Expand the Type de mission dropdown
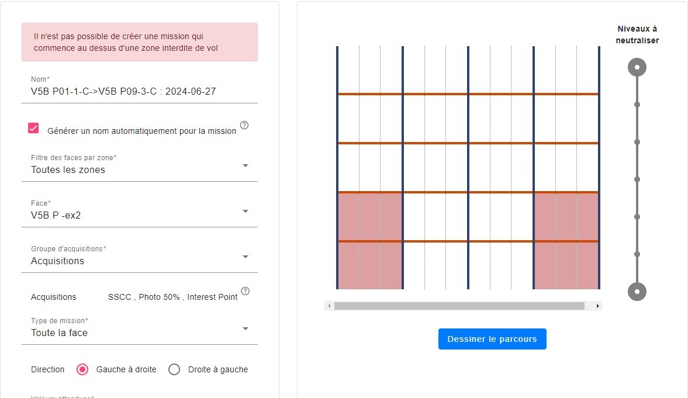This screenshot has width=688, height=398. (x=140, y=329)
